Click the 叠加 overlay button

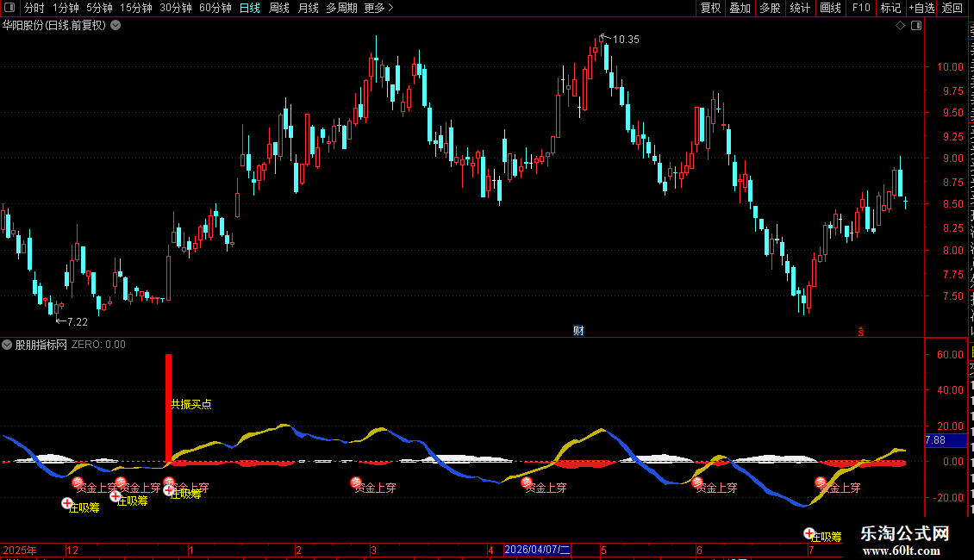point(740,8)
